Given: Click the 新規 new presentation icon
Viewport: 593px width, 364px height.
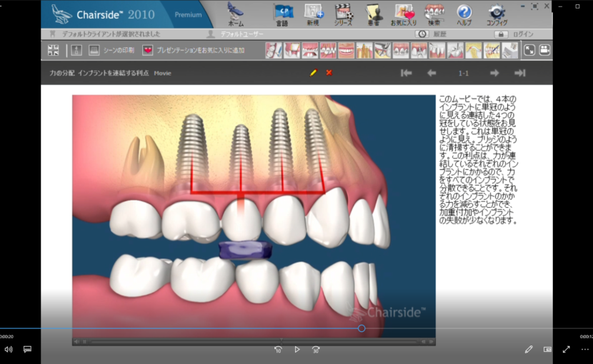Looking at the screenshot, I should point(314,14).
